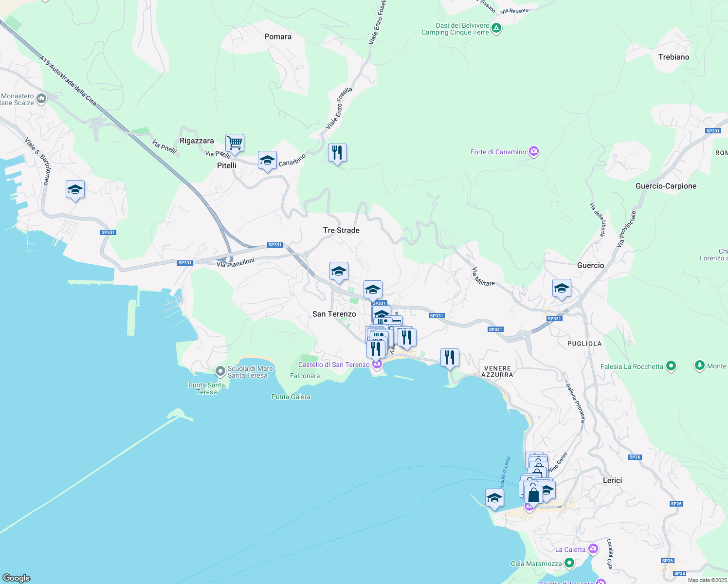Click the SP331 shield on Via Pianelloni

[185, 263]
